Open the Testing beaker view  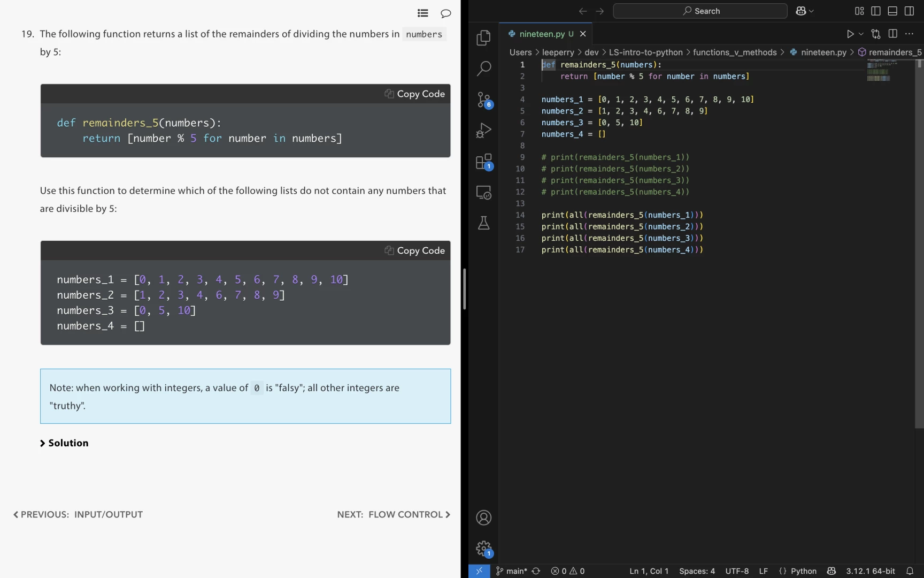[483, 223]
